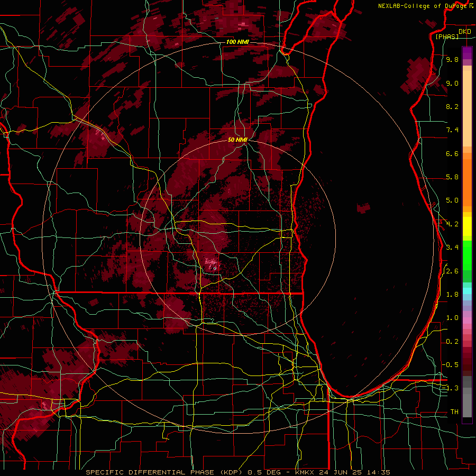
Task: Click the 3.4 legend value label
Action: (x=452, y=248)
